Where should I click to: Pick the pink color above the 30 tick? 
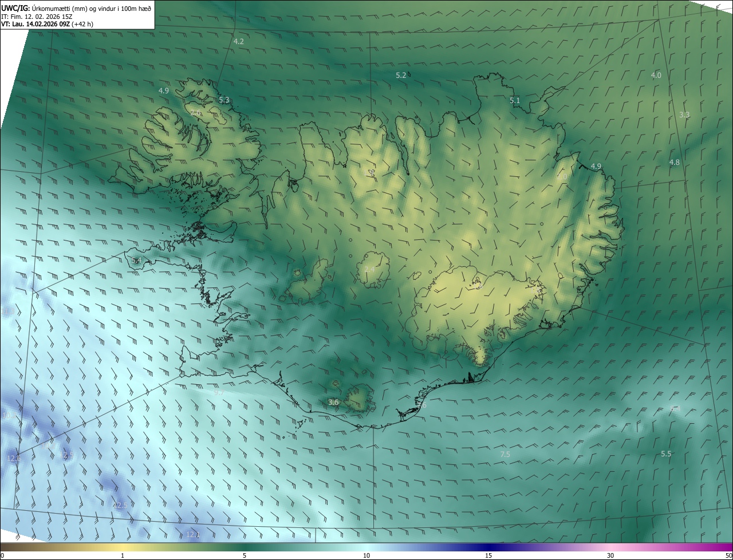[610, 547]
